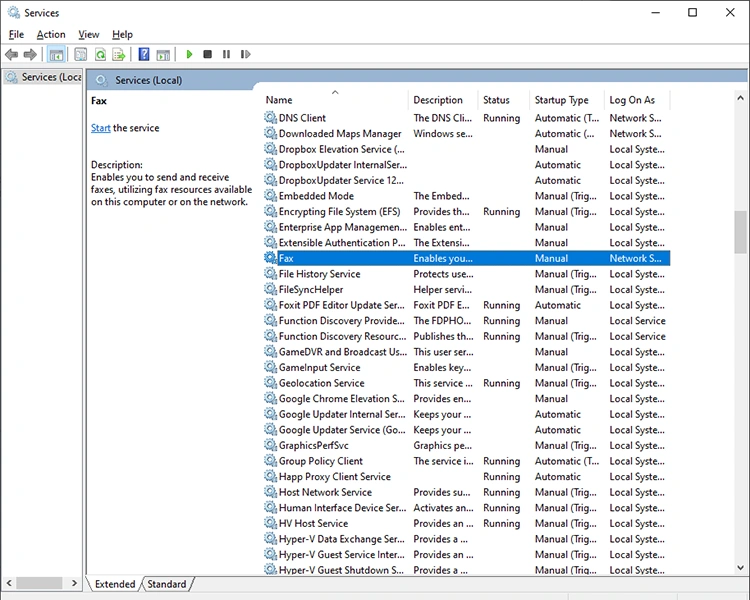Select File History Service row
This screenshot has width=750, height=600.
click(466, 274)
